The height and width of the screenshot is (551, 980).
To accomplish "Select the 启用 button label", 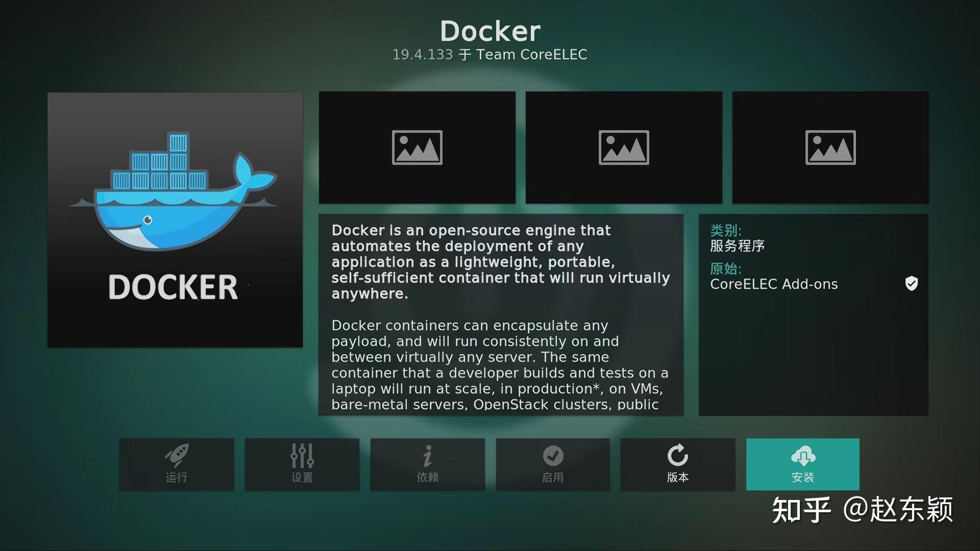I will click(x=553, y=478).
